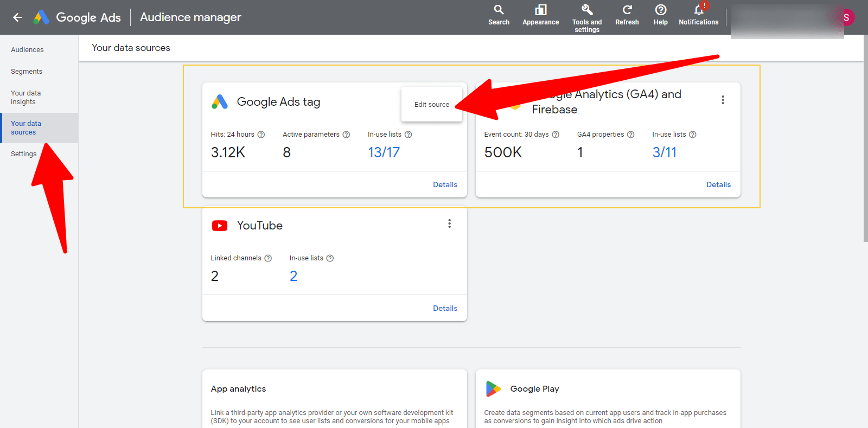Open Google Analytics card three-dot menu
The width and height of the screenshot is (868, 428).
click(723, 100)
